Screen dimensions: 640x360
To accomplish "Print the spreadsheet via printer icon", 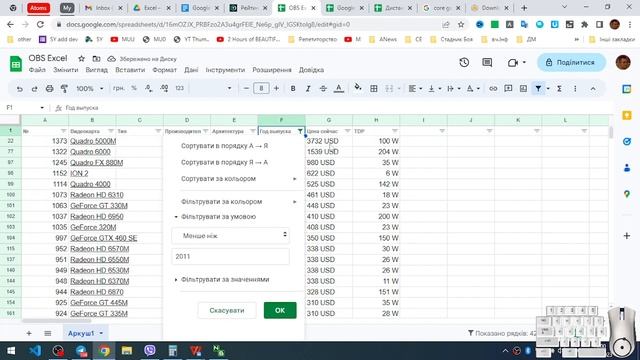I will [49, 89].
